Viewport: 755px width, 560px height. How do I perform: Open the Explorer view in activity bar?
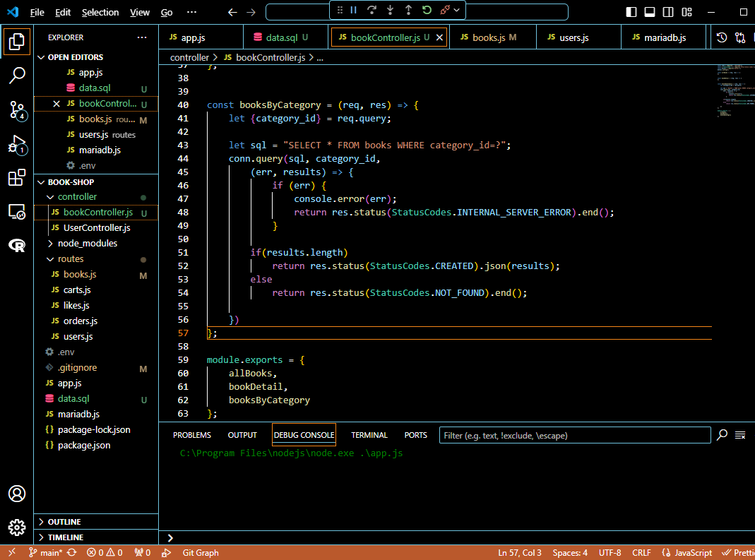click(x=17, y=42)
